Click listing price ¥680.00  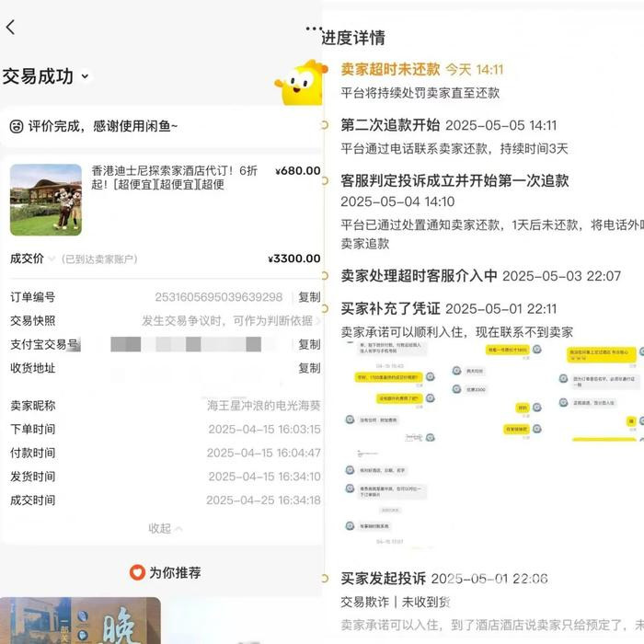(x=298, y=171)
